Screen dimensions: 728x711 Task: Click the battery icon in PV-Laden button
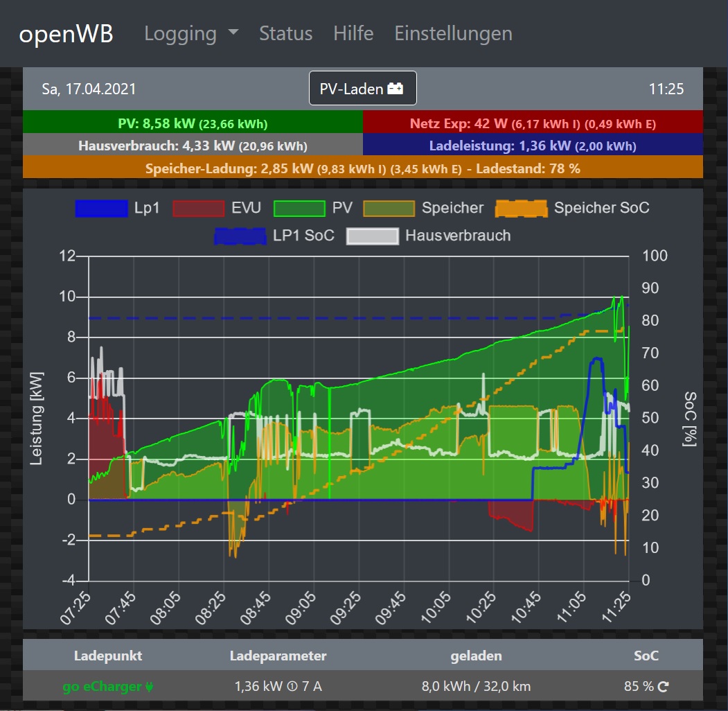[x=396, y=89]
